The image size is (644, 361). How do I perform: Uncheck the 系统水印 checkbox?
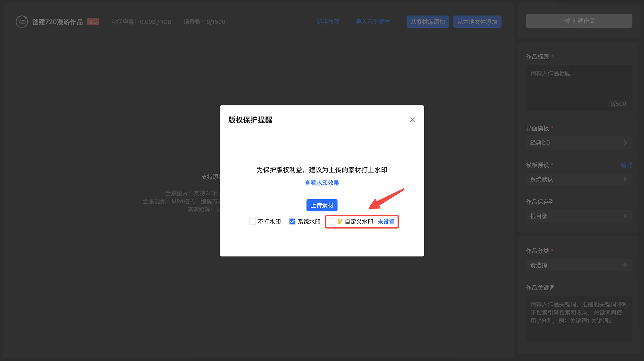click(292, 222)
